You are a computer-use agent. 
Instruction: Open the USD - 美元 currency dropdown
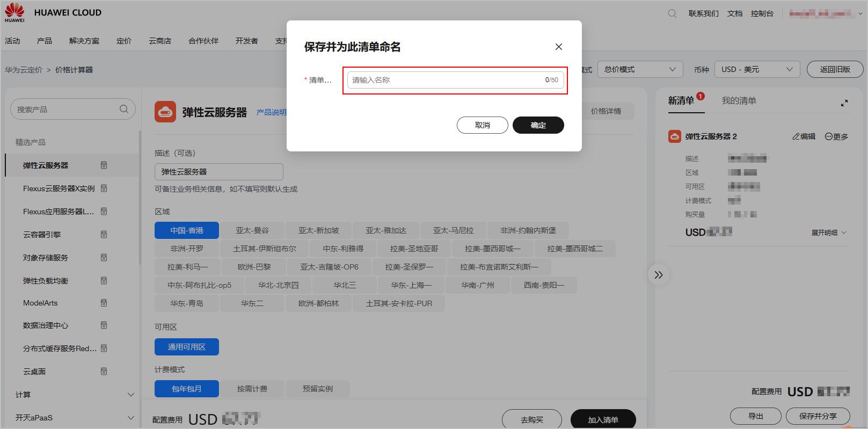click(x=757, y=69)
